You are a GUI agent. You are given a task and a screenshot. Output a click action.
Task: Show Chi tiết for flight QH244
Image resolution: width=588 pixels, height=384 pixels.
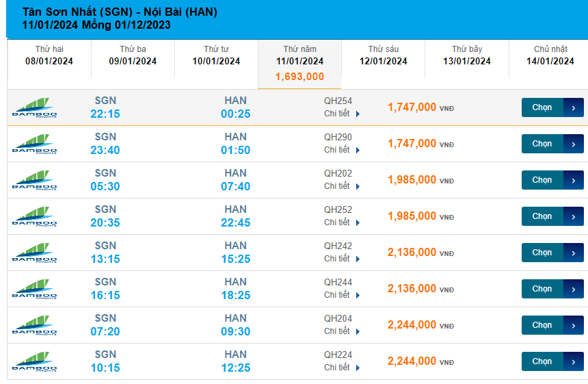tap(342, 295)
